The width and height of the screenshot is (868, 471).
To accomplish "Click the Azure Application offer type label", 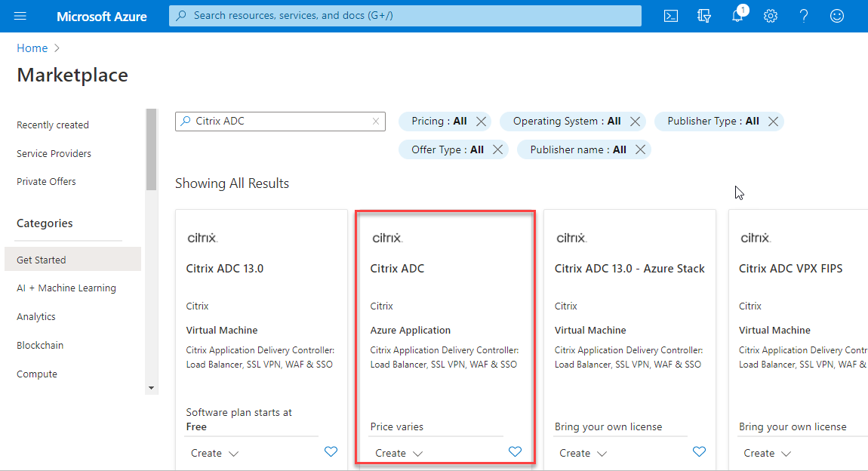I will pyautogui.click(x=410, y=331).
